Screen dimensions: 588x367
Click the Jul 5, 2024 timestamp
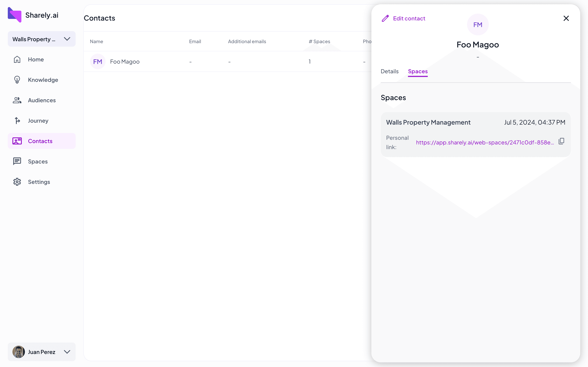(535, 122)
